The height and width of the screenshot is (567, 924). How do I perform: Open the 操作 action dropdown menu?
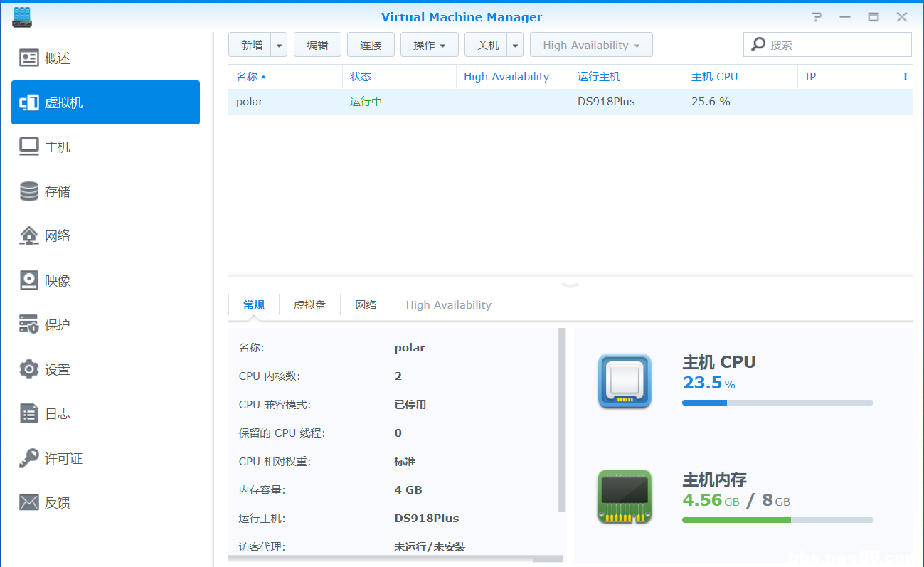pos(430,46)
